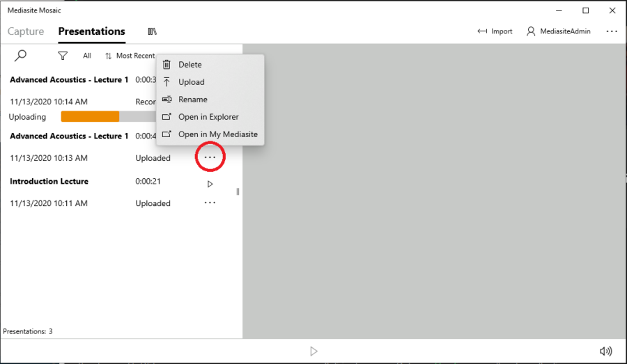Viewport: 627px width, 364px height.
Task: Click the orange Uploading progress bar
Action: [x=90, y=116]
